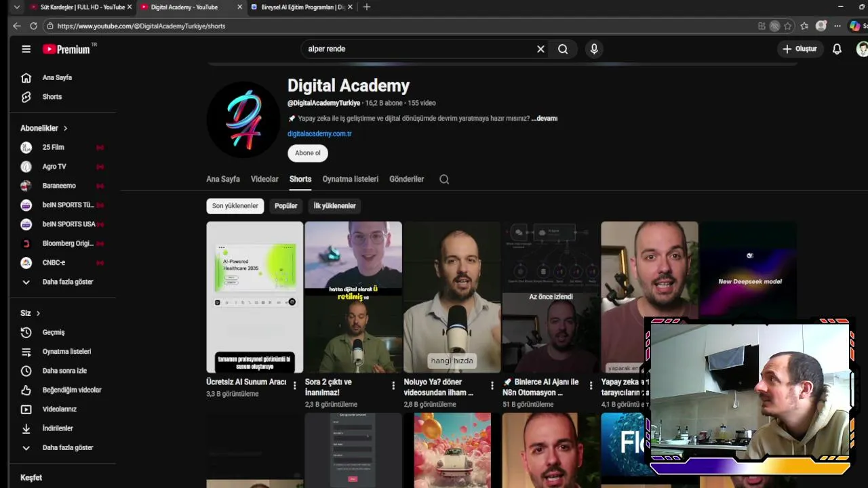The height and width of the screenshot is (488, 868).
Task: Open the YouTube hamburger guide menu
Action: click(26, 49)
